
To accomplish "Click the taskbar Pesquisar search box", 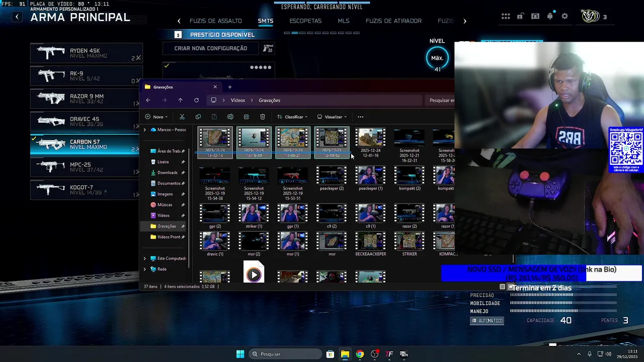I will (x=286, y=354).
